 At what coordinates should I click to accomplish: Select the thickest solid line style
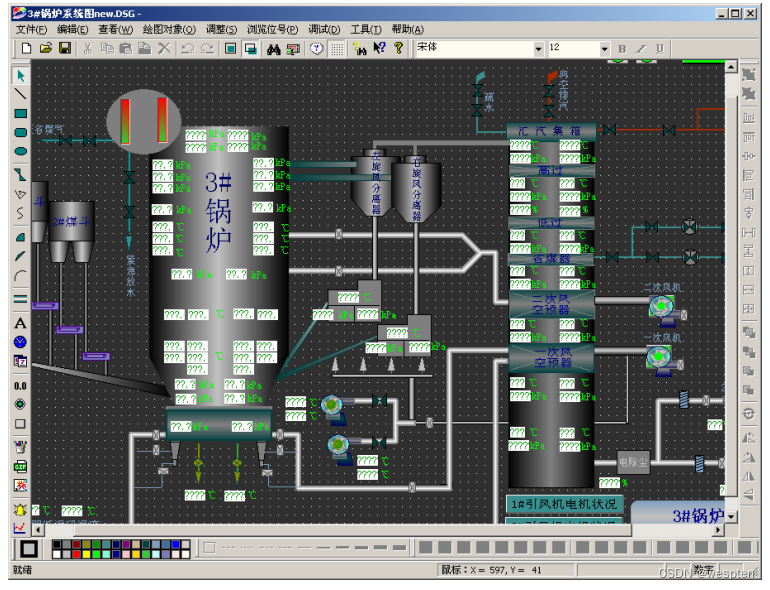(400, 547)
